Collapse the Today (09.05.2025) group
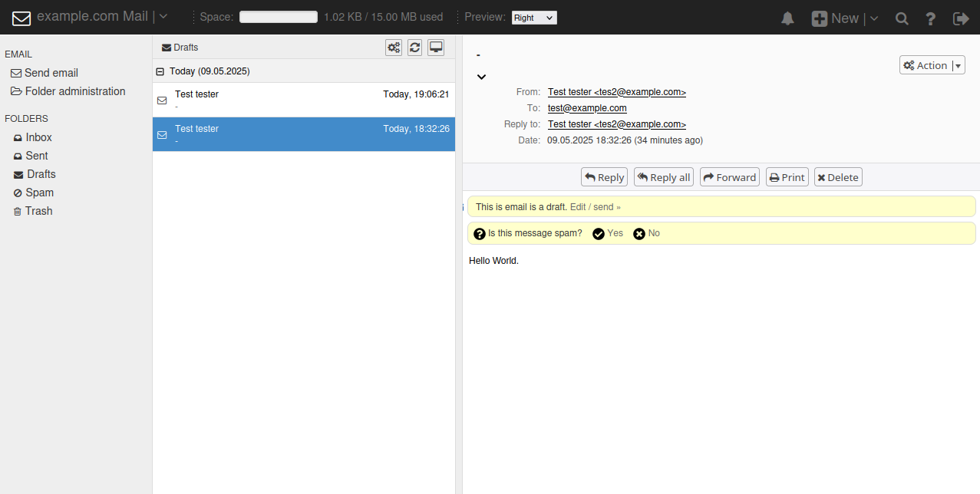 click(x=160, y=71)
